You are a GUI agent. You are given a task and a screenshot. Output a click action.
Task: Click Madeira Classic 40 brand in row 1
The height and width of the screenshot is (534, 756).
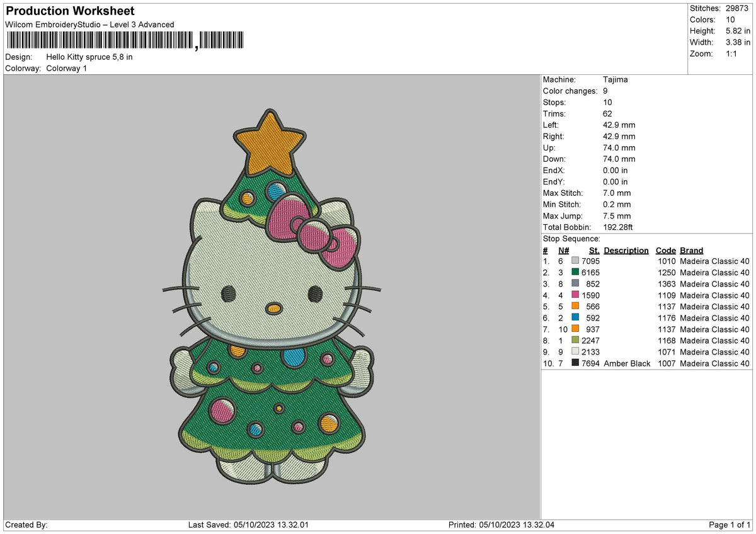click(715, 261)
